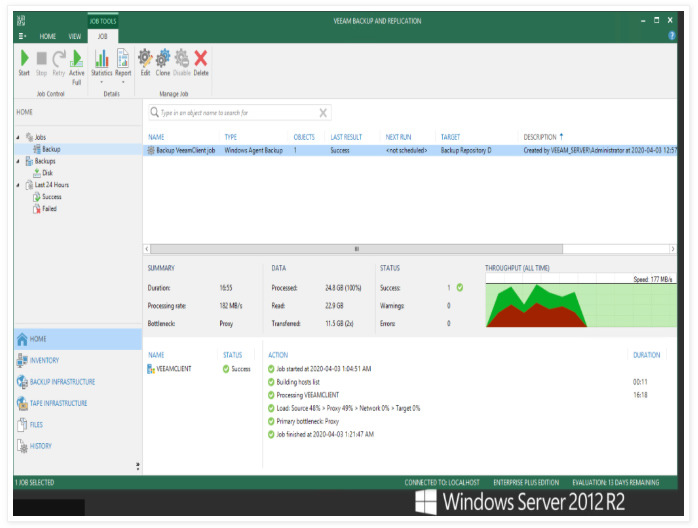Select the Failed item under Last 24 Hours
This screenshot has width=698, height=528.
click(49, 209)
